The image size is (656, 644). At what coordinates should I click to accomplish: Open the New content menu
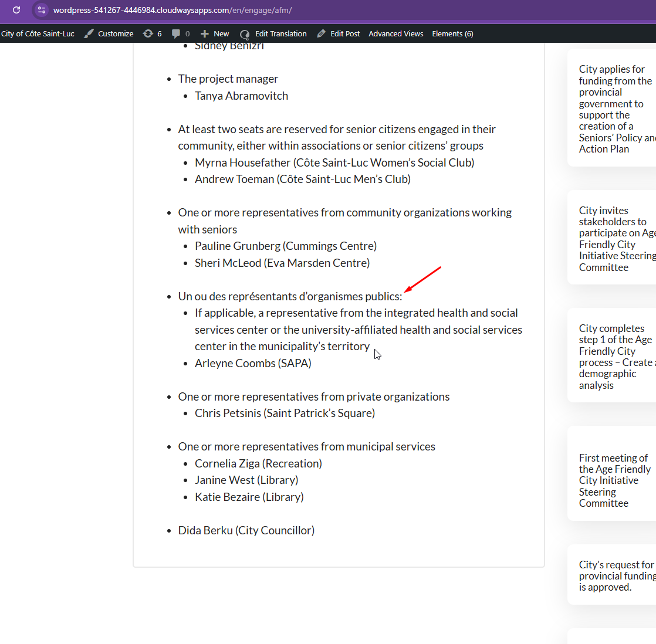point(215,34)
